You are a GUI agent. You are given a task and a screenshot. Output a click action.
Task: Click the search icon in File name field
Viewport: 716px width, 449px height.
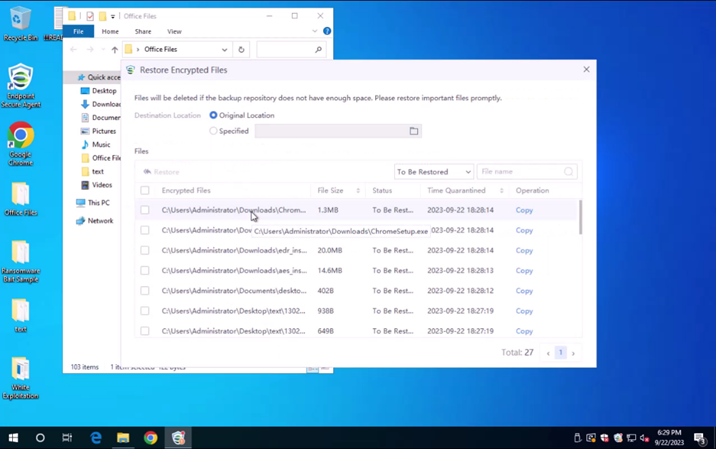[x=568, y=172]
